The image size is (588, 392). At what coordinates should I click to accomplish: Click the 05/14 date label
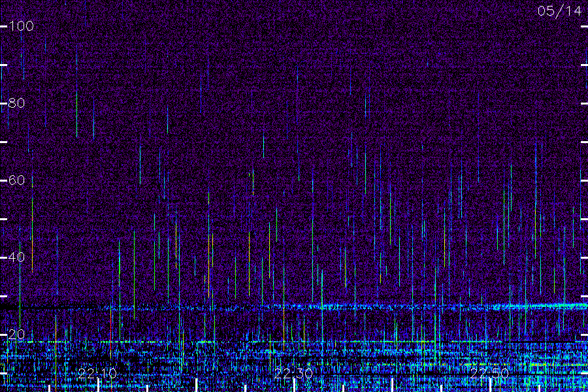tap(559, 11)
